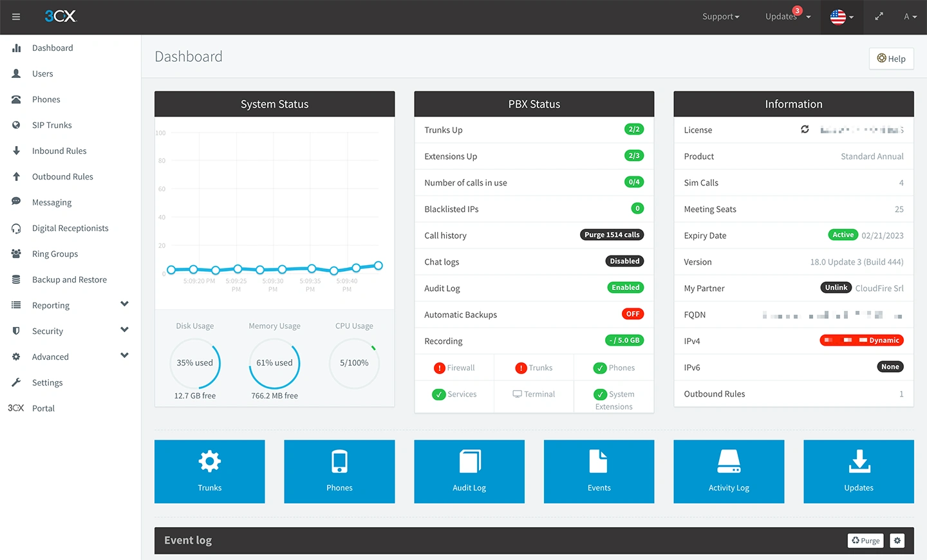Purge 1514 calls from call history
This screenshot has width=927, height=560.
(612, 235)
